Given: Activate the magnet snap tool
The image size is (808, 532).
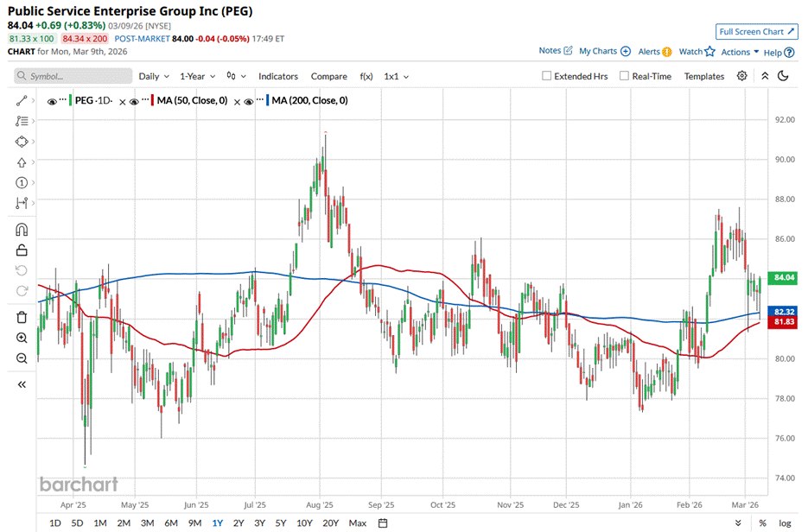Looking at the screenshot, I should pos(22,230).
